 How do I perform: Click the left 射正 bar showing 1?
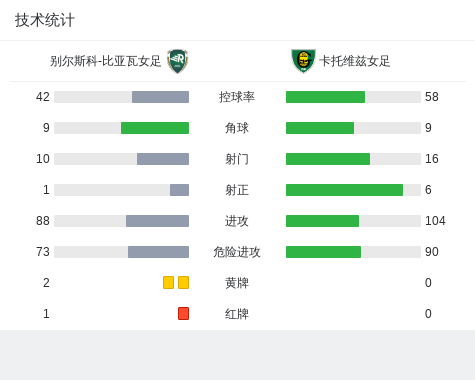tap(121, 190)
